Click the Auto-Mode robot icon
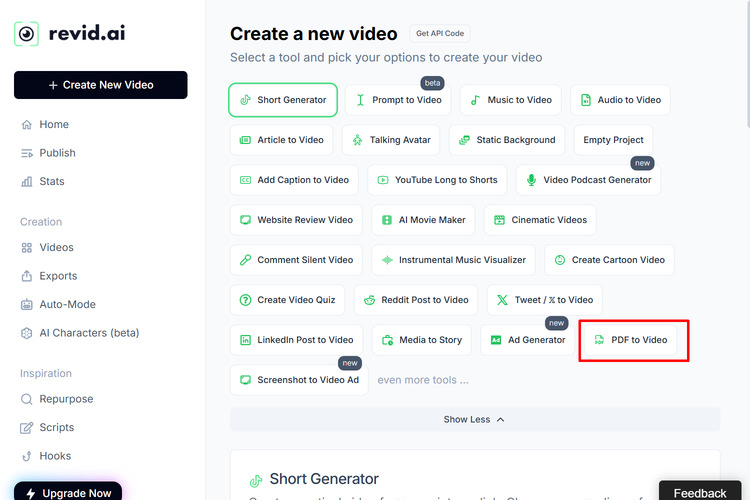 point(27,304)
